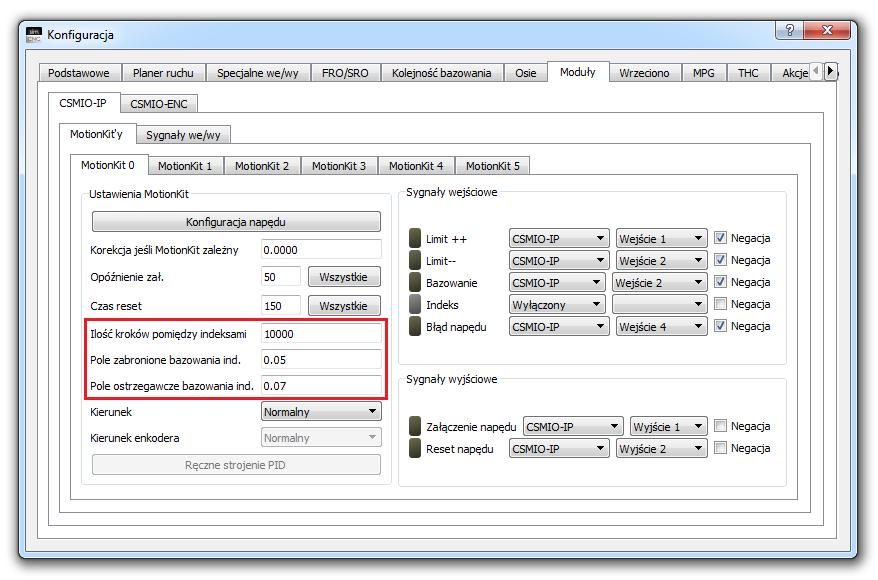Switch to the MotionKit 4 tab
Screen dimensions: 878x580
(x=416, y=166)
